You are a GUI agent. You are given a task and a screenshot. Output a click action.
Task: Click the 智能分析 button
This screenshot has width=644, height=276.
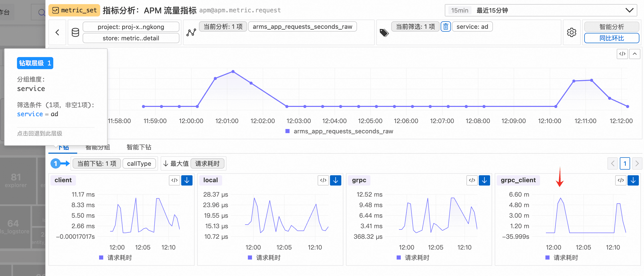point(612,27)
